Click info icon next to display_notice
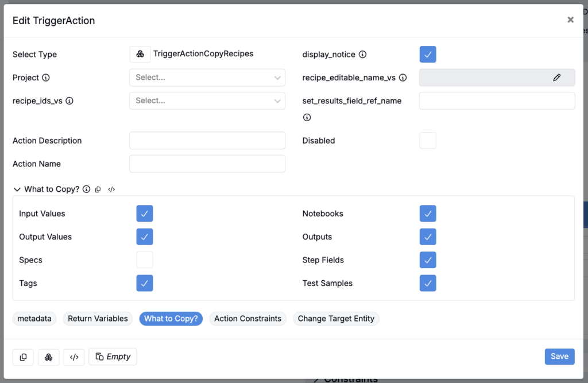The width and height of the screenshot is (588, 383). coord(363,55)
